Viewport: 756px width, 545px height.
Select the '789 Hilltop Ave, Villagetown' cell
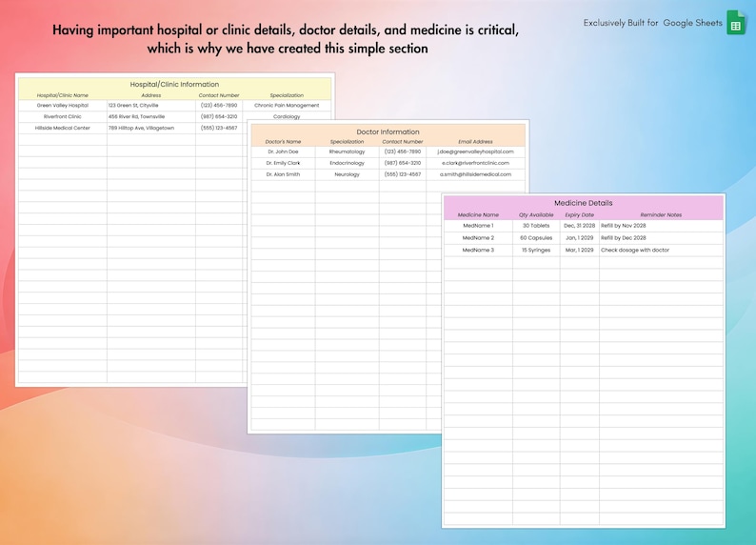[x=151, y=129]
